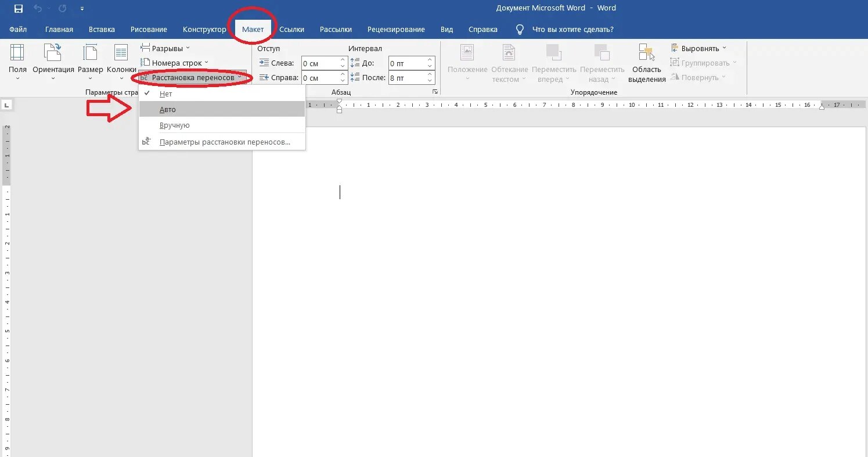Click the Отступ Слева input field
The image size is (868, 457).
tap(319, 63)
